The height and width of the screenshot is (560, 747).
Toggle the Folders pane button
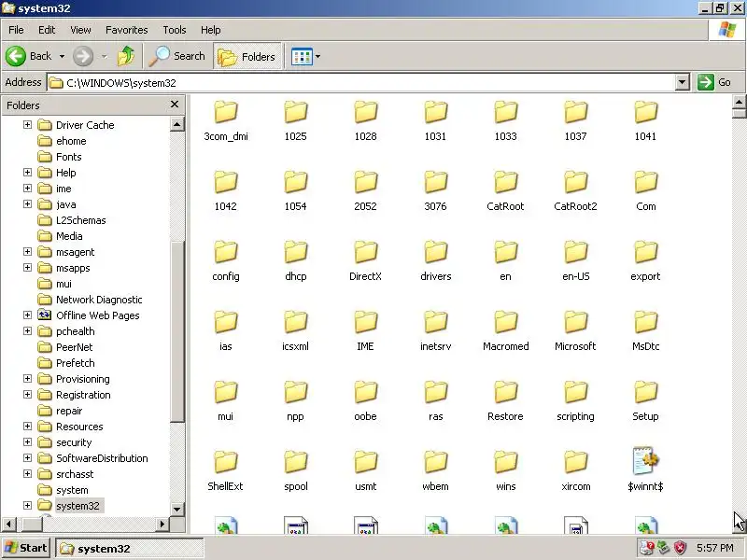247,57
